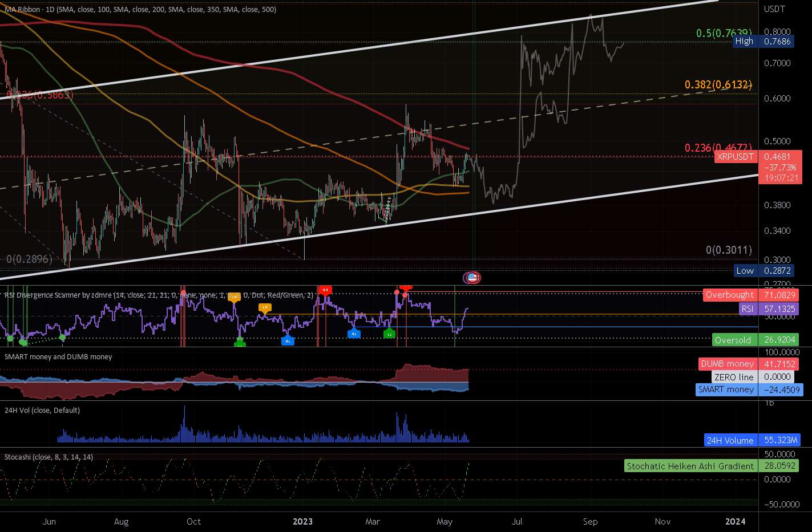Click the Oct label on time axis

193,521
